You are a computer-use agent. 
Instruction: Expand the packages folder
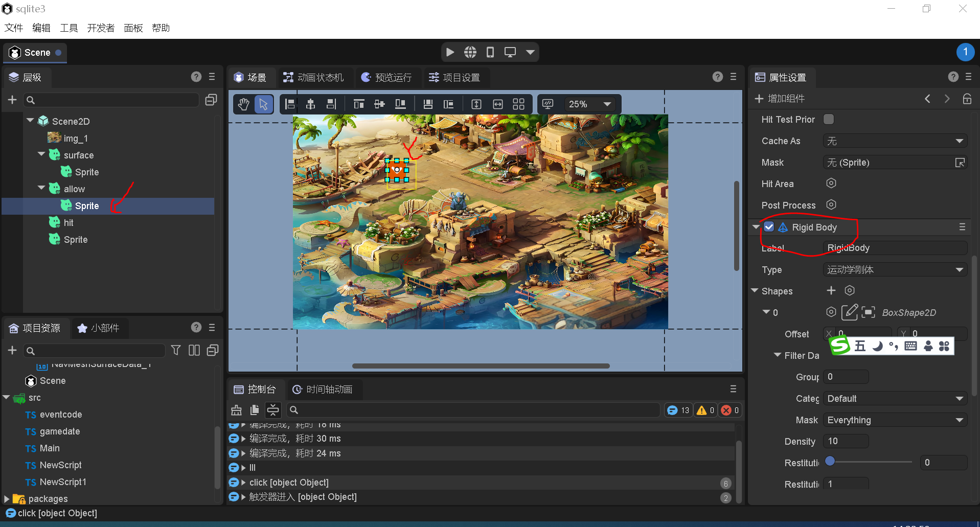(7, 498)
